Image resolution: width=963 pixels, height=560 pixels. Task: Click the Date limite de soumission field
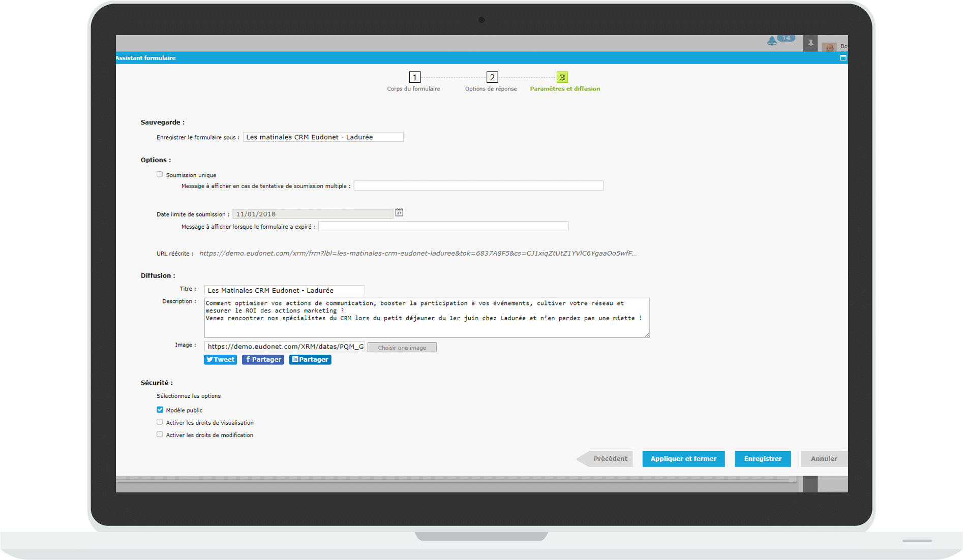(313, 214)
